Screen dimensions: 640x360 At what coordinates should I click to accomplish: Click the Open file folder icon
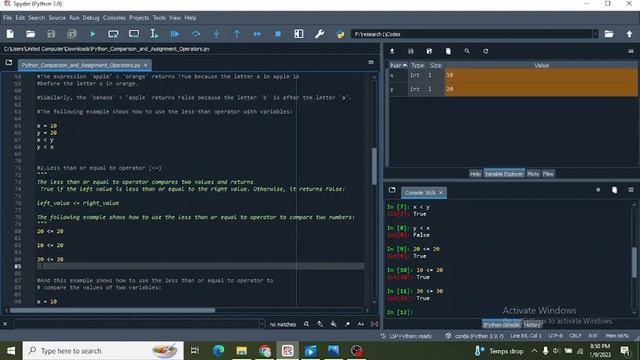[x=31, y=34]
